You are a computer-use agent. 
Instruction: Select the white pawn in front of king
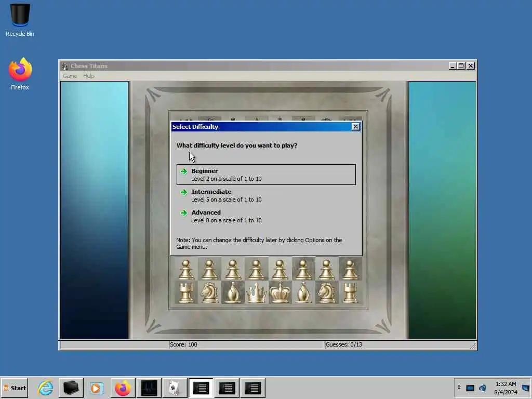280,270
